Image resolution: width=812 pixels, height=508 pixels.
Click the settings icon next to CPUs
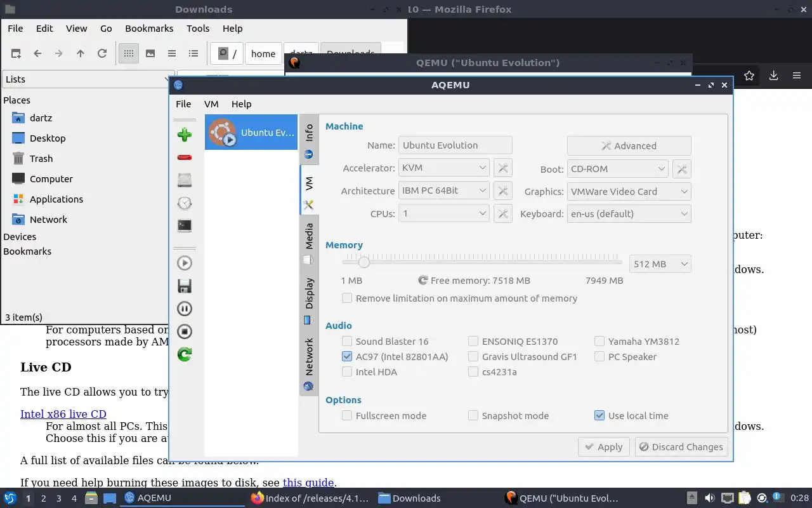pos(502,214)
